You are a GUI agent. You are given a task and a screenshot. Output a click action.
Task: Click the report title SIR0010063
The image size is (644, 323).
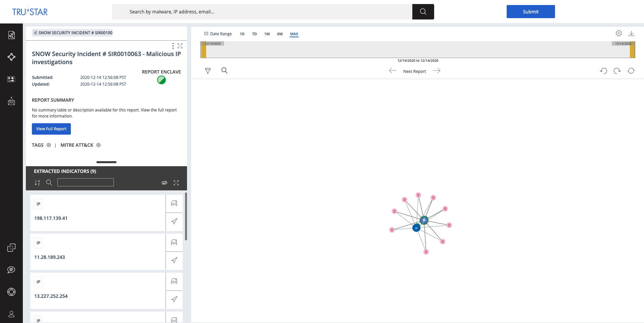106,58
